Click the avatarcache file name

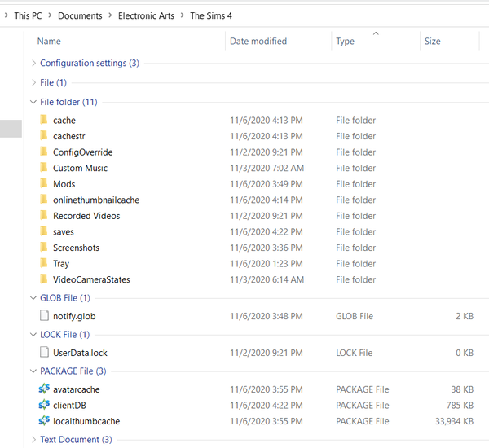[77, 389]
